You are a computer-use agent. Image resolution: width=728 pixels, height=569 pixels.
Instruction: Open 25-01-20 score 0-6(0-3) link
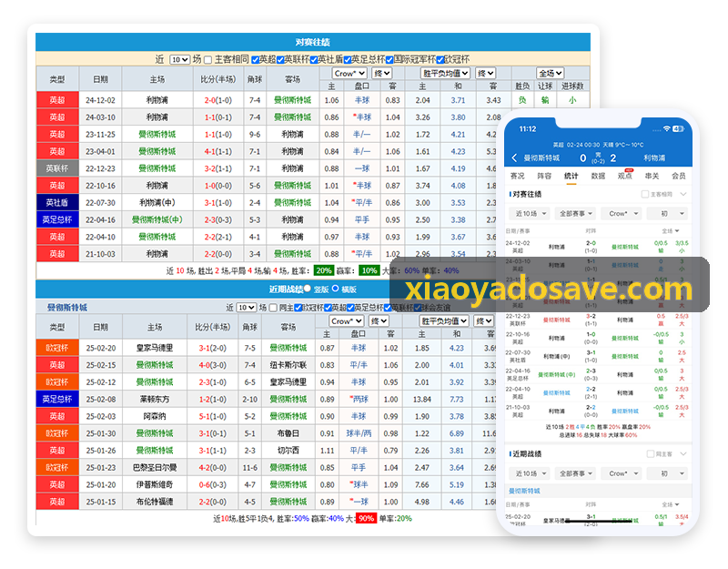tap(213, 484)
